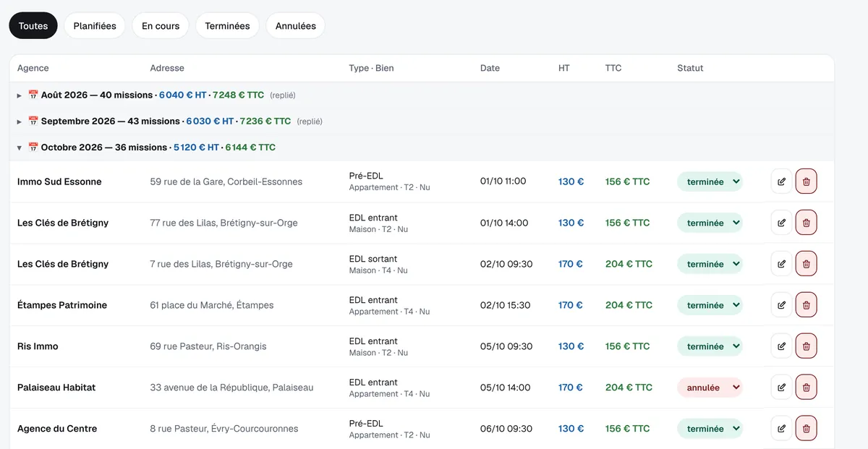
Task: Edit the 77 rue des Lilas mission
Action: (x=781, y=223)
